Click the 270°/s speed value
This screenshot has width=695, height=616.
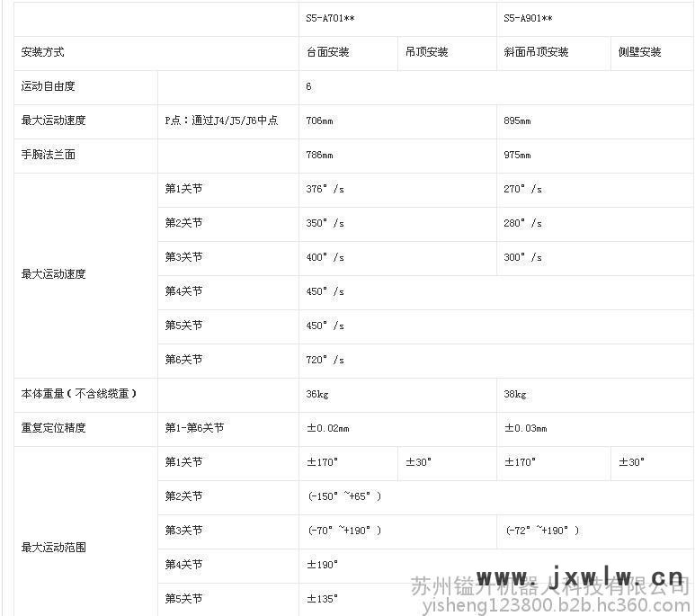[522, 189]
